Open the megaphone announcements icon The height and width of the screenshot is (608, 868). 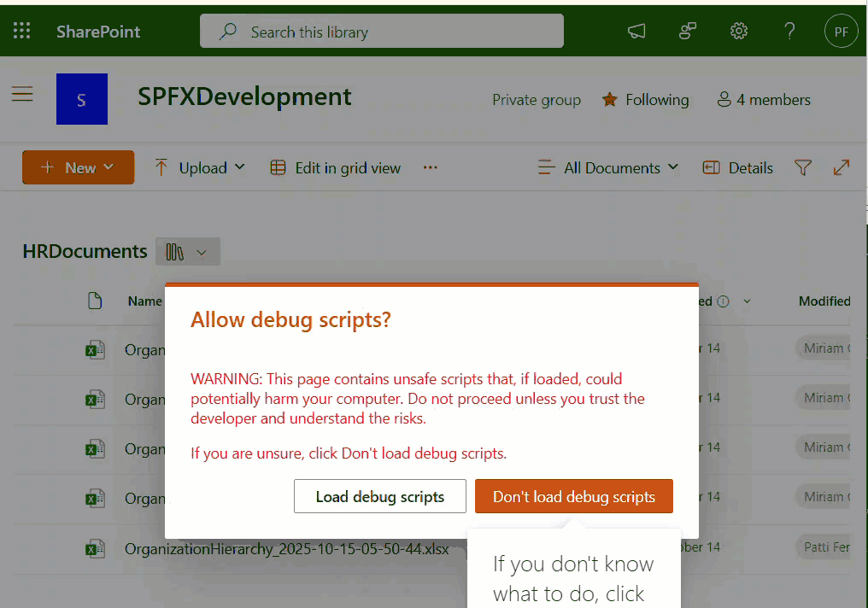[636, 31]
